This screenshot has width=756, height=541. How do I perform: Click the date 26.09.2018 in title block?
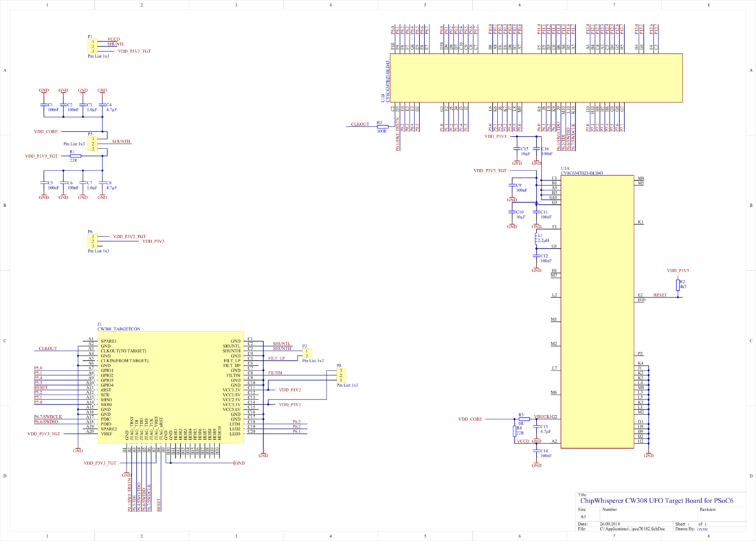610,524
